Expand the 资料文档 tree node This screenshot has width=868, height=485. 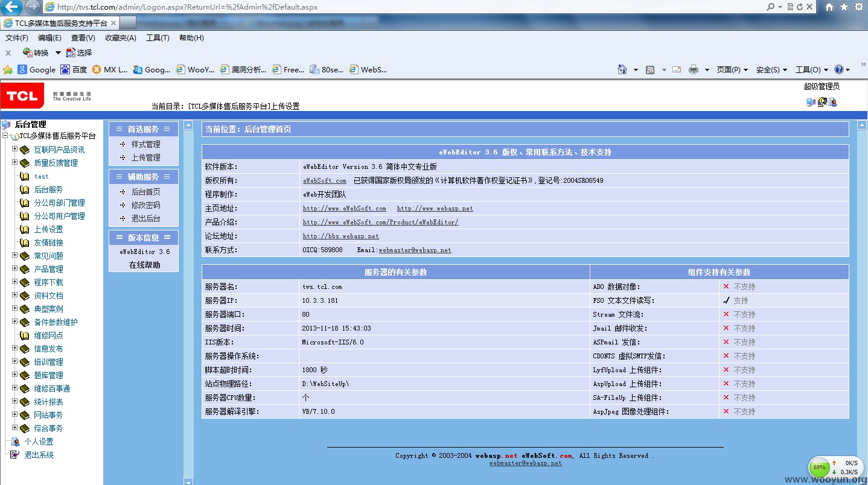coord(14,295)
